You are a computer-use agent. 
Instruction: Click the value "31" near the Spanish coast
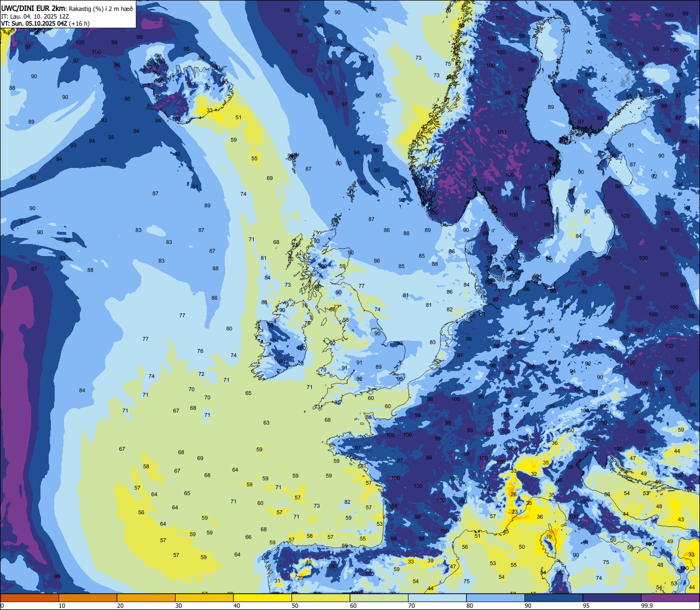[x=277, y=581]
